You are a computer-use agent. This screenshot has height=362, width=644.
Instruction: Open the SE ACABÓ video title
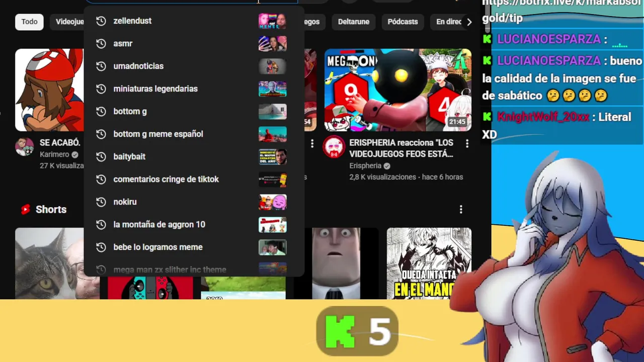60,143
